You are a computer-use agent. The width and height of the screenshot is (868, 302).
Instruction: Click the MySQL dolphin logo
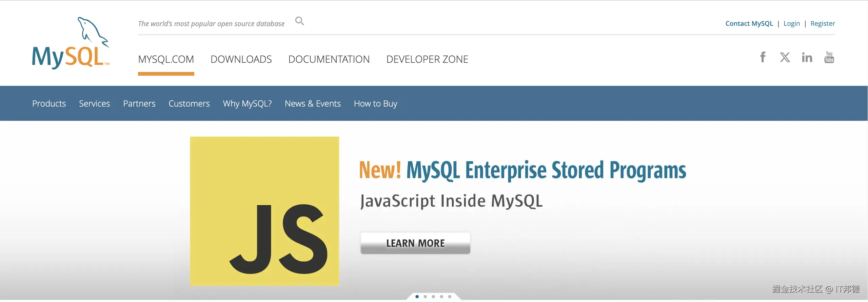tap(71, 43)
